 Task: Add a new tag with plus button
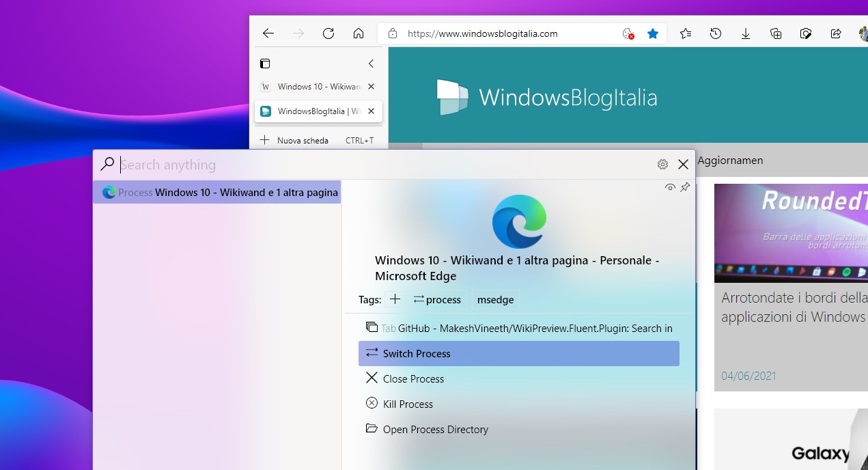click(x=395, y=299)
